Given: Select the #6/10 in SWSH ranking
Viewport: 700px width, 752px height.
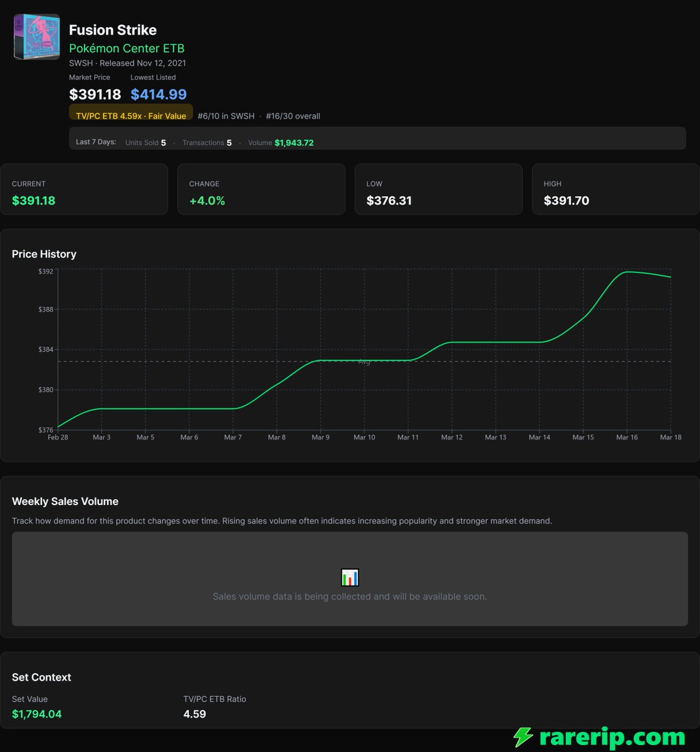Looking at the screenshot, I should pyautogui.click(x=226, y=116).
